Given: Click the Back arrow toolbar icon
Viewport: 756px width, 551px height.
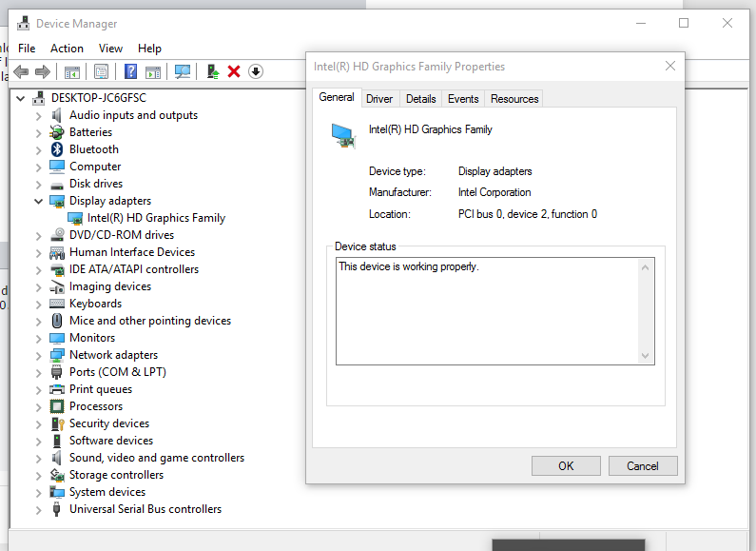Looking at the screenshot, I should 21,72.
